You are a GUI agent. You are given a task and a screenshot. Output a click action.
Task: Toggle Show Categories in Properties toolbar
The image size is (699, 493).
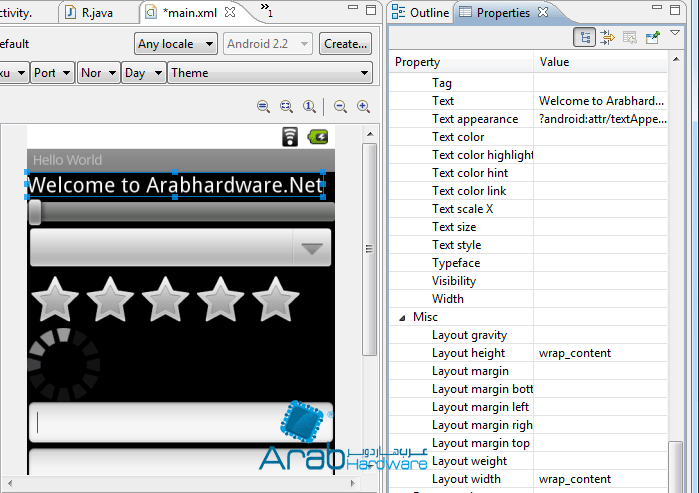pyautogui.click(x=584, y=37)
